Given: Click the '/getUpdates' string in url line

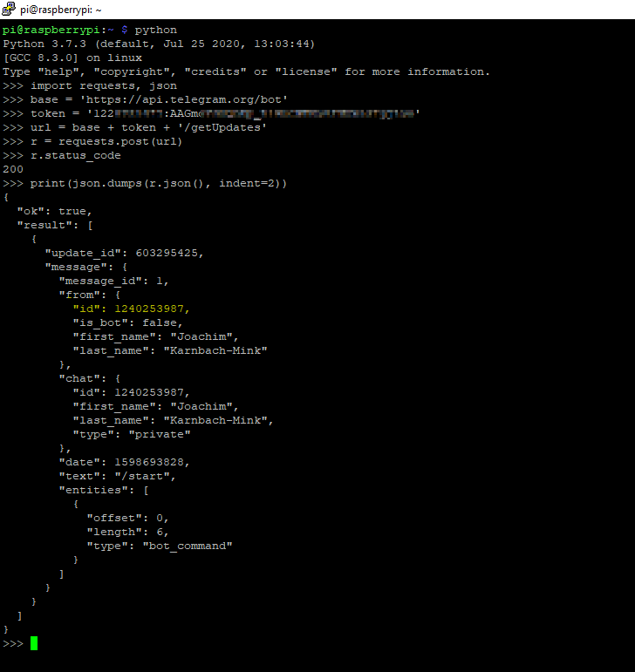Looking at the screenshot, I should click(x=222, y=128).
